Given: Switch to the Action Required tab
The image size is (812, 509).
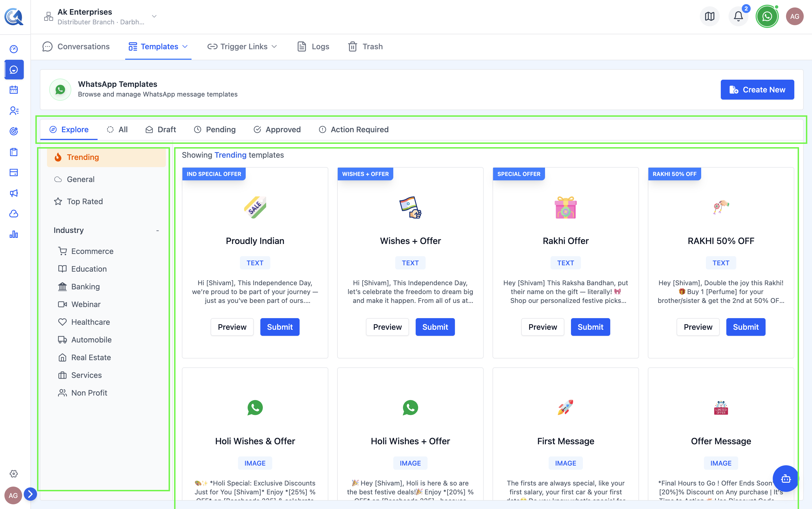Looking at the screenshot, I should (354, 130).
